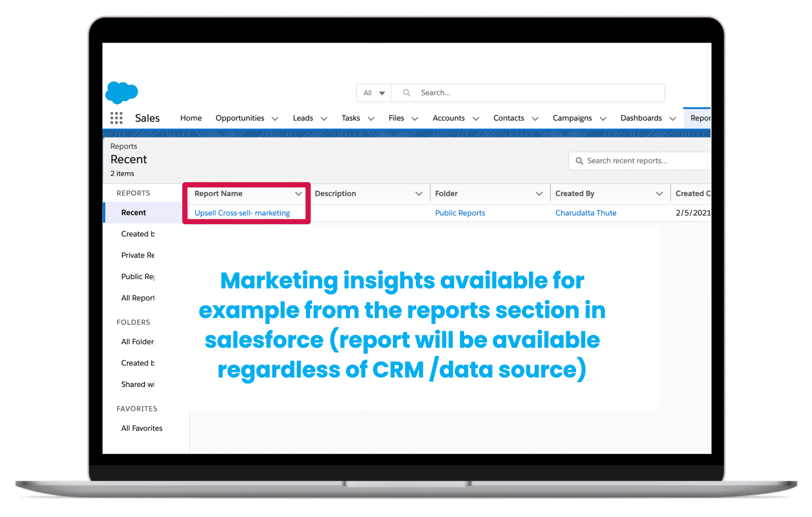This screenshot has height=517, width=812.
Task: Select Created by Me under Folders
Action: 138,363
